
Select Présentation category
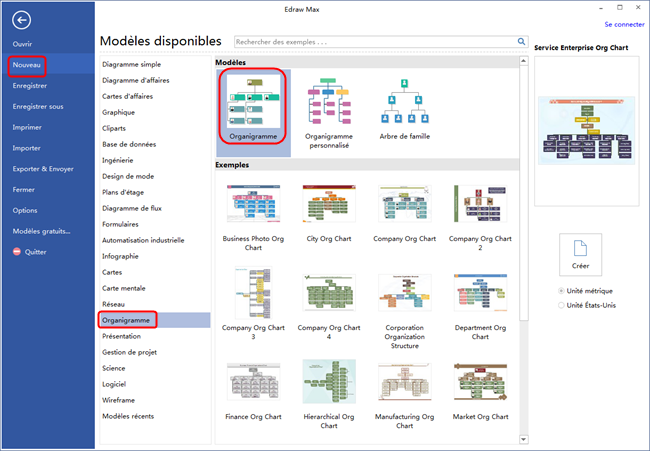(121, 336)
